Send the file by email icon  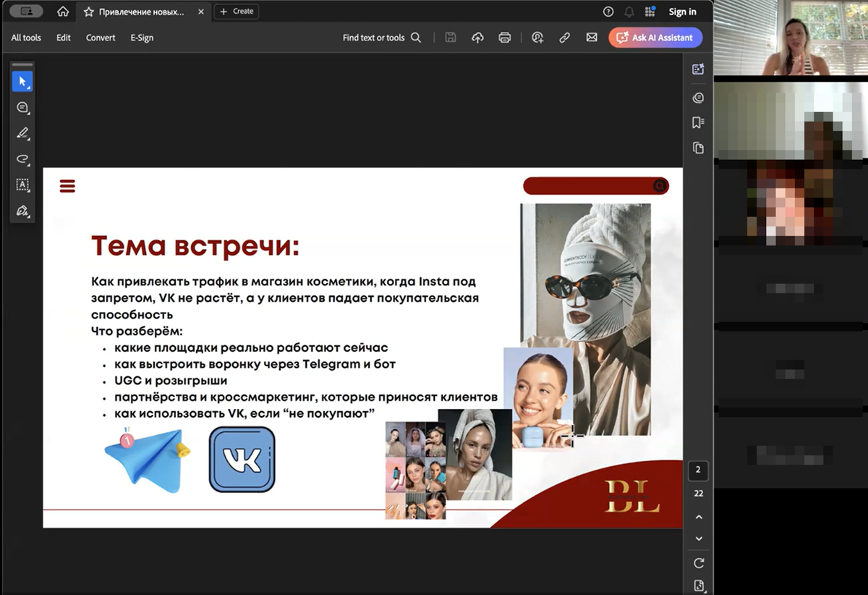[x=592, y=38]
